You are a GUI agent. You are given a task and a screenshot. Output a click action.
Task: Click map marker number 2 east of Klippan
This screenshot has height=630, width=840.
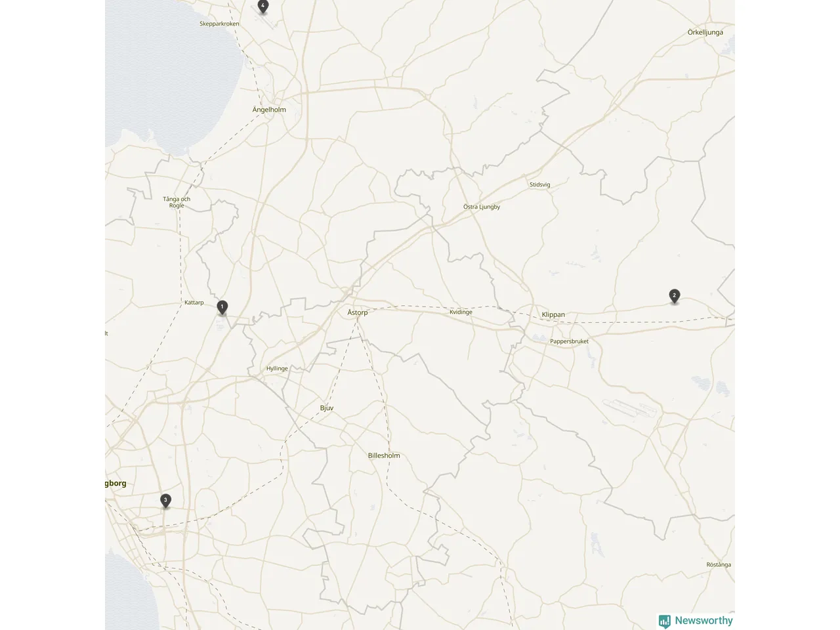tap(674, 296)
